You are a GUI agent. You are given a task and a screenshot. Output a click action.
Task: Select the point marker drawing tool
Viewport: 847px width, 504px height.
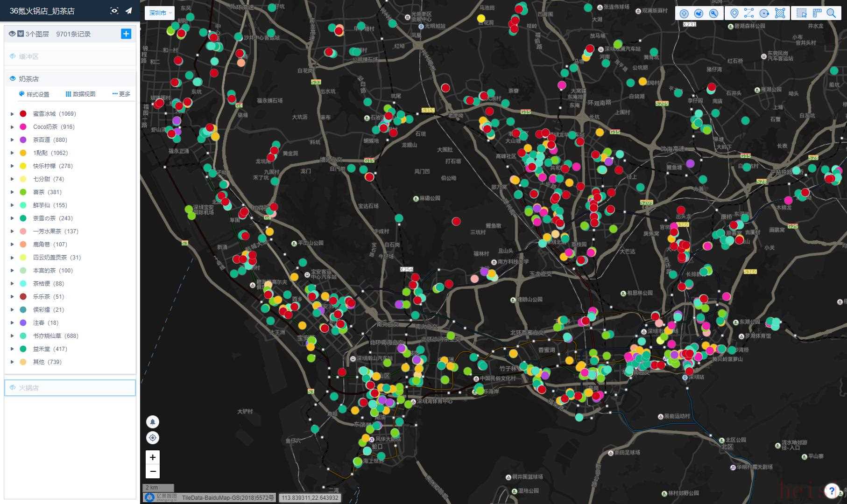click(x=734, y=14)
